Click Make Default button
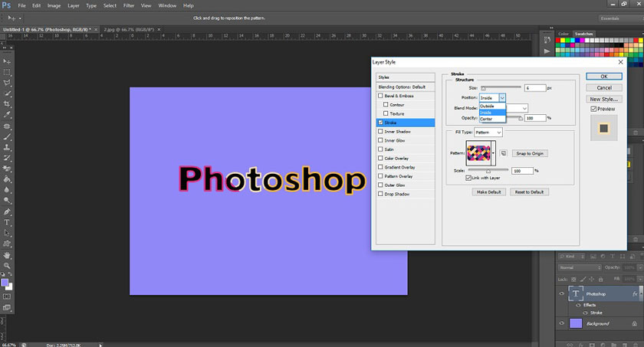Viewport: 644px width, 347px height. (489, 192)
